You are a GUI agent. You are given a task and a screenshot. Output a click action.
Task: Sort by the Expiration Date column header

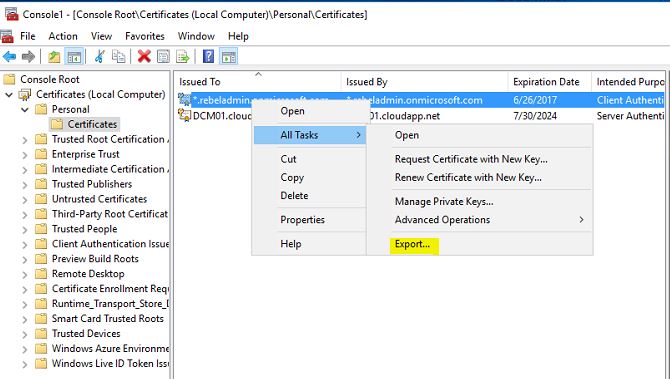550,82
